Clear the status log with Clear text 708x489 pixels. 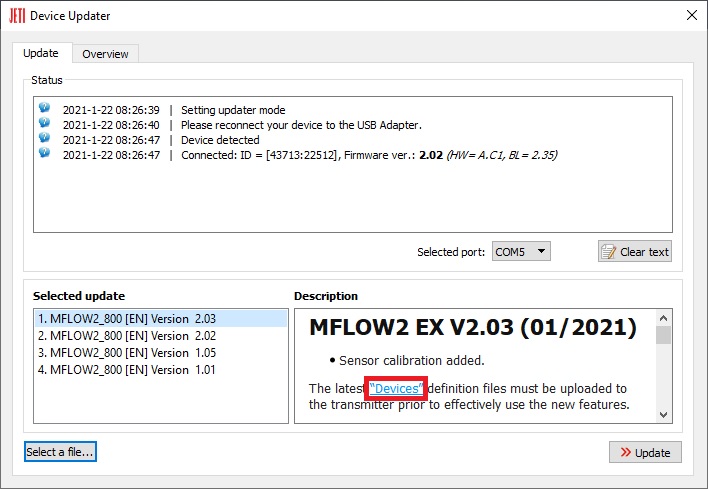coord(635,251)
